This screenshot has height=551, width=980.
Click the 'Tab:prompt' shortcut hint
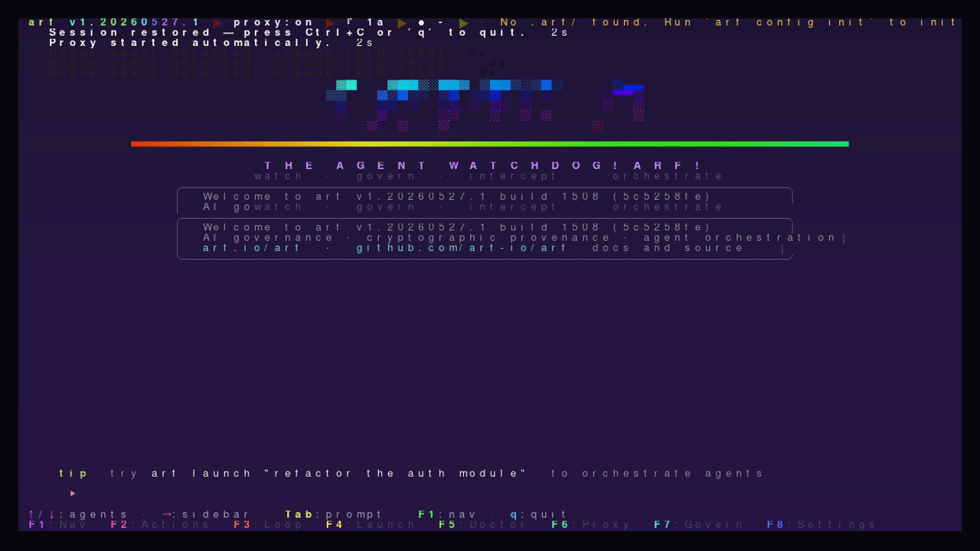click(334, 515)
